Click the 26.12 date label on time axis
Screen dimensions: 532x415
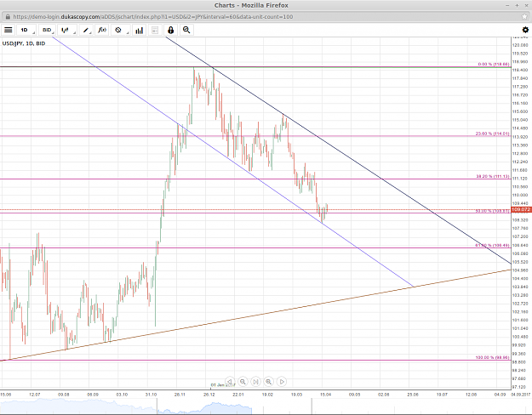(209, 395)
